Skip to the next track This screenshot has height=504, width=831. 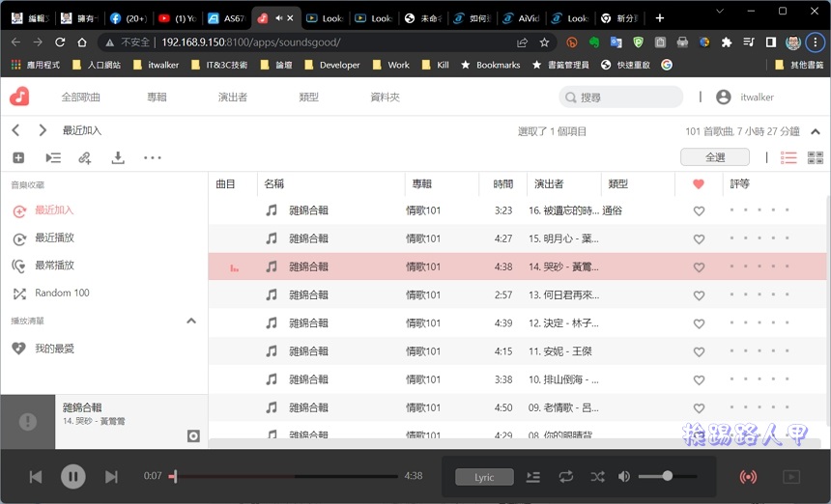[x=111, y=477]
